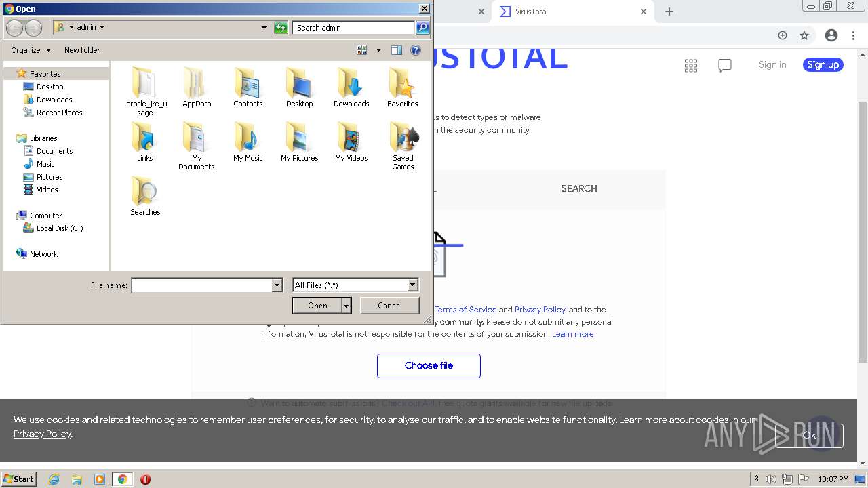Click the Favorites header in navigation pane

[x=45, y=74]
